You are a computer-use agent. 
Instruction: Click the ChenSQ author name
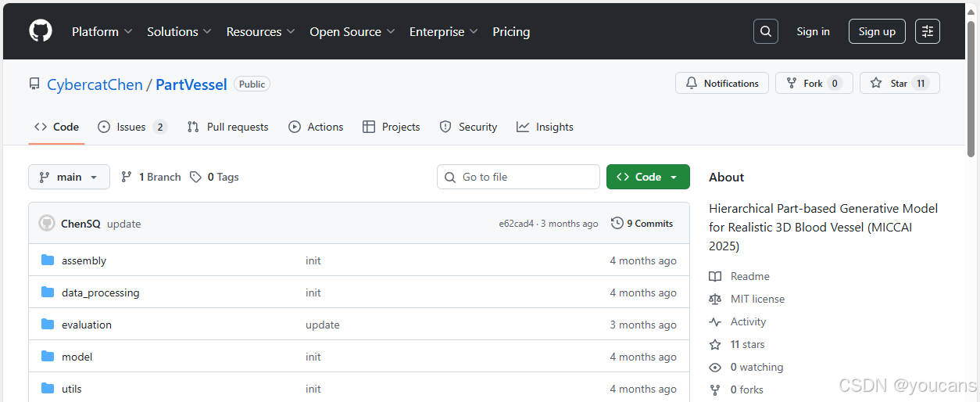[80, 224]
